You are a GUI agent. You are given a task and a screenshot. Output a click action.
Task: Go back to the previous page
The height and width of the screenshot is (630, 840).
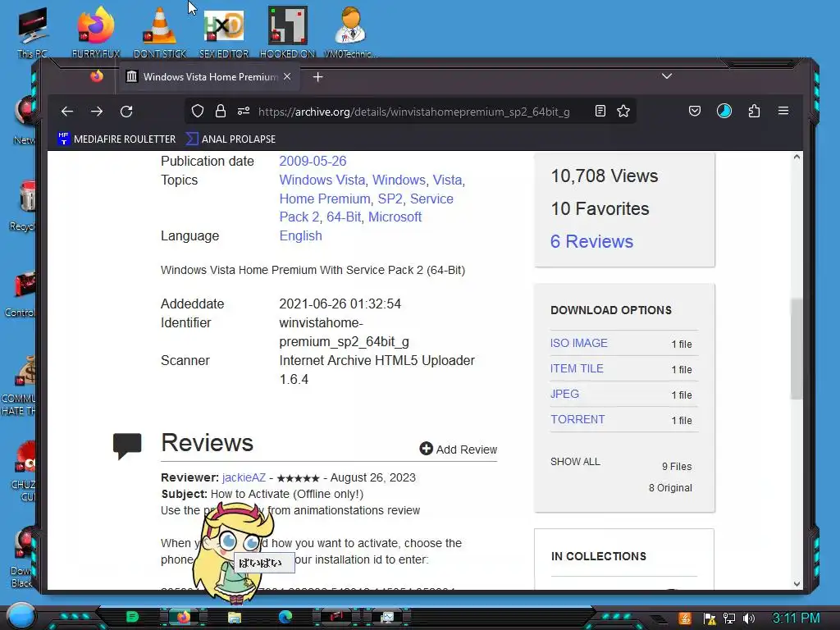coord(67,111)
